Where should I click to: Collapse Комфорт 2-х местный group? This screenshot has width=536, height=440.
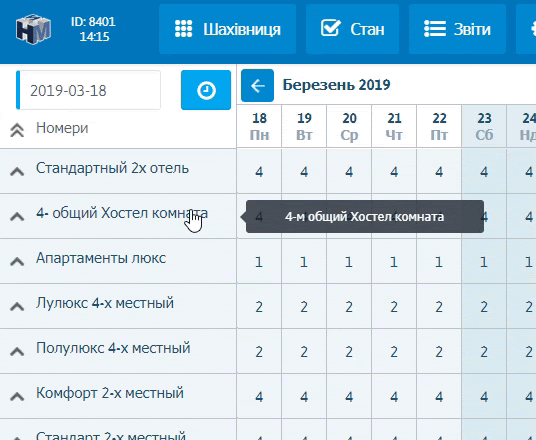point(17,396)
